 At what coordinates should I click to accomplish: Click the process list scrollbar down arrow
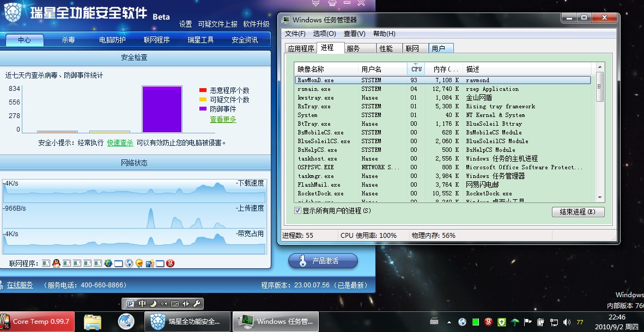tap(600, 198)
